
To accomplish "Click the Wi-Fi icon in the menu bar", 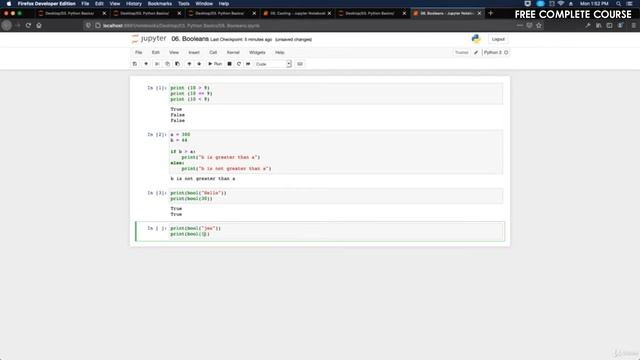I will pyautogui.click(x=561, y=4).
